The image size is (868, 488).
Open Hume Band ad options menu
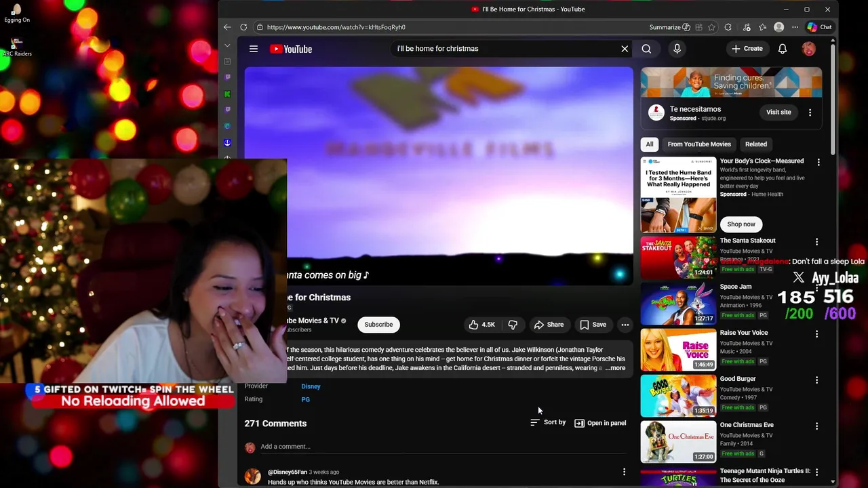[818, 163]
